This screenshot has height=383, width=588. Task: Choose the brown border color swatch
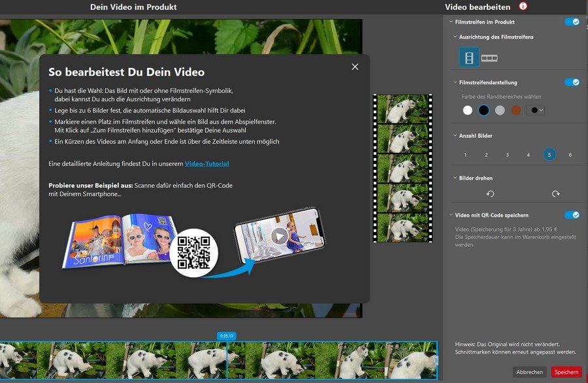coord(516,110)
